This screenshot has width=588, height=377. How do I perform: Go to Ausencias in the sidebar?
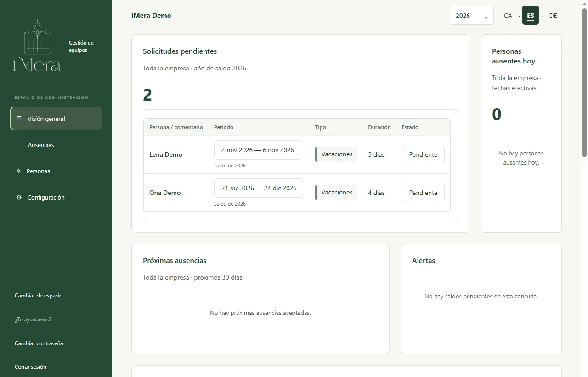tap(56, 145)
